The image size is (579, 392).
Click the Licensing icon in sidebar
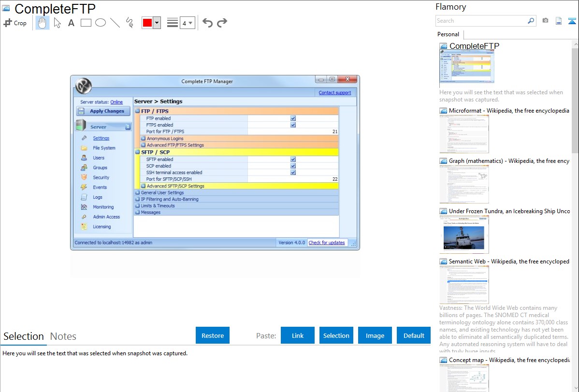[84, 227]
